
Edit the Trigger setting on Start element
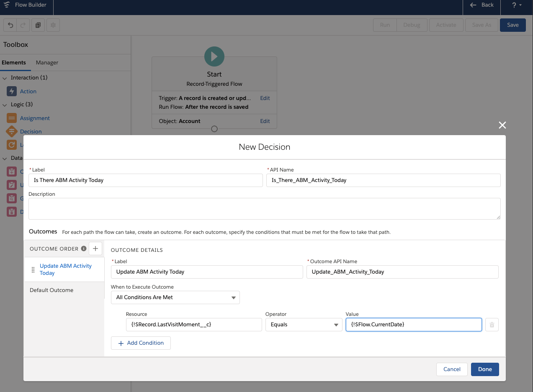tap(265, 98)
